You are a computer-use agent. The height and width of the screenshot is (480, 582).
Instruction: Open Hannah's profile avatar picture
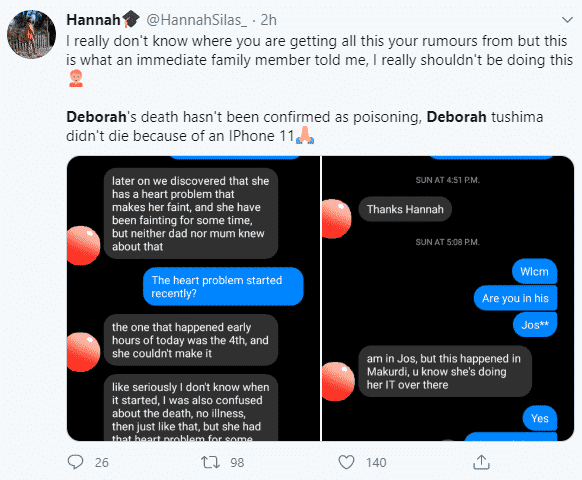(x=32, y=35)
